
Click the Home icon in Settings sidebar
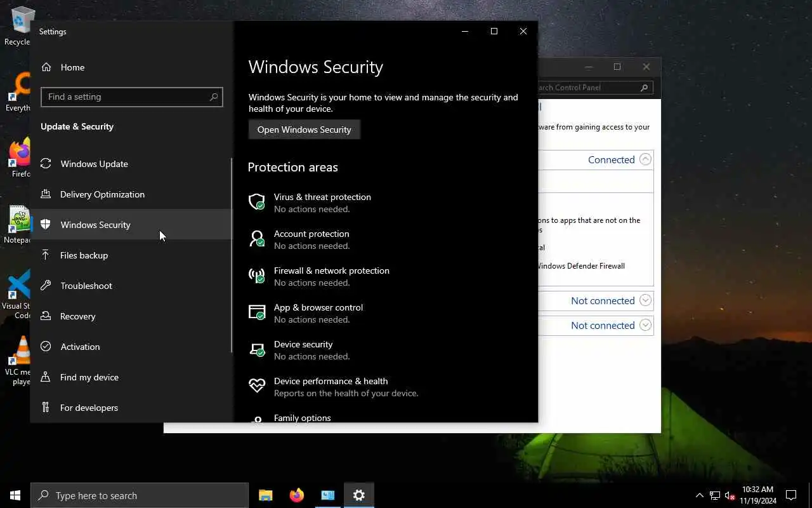(46, 67)
